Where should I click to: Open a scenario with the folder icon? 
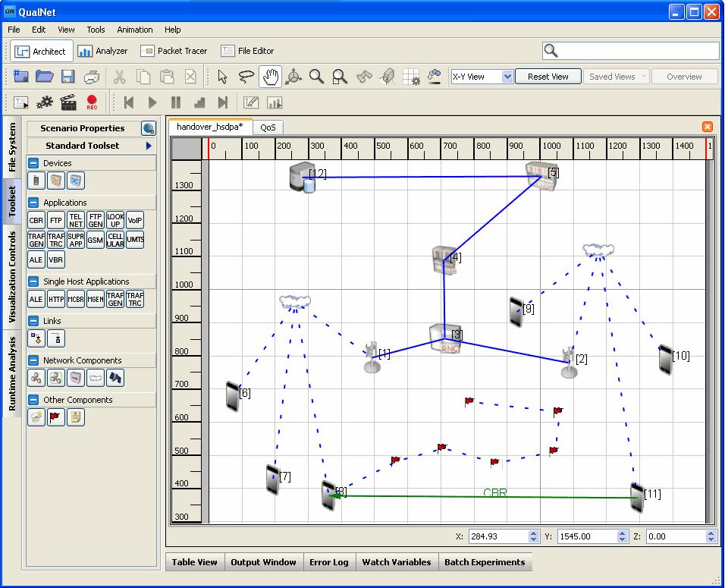click(x=45, y=77)
